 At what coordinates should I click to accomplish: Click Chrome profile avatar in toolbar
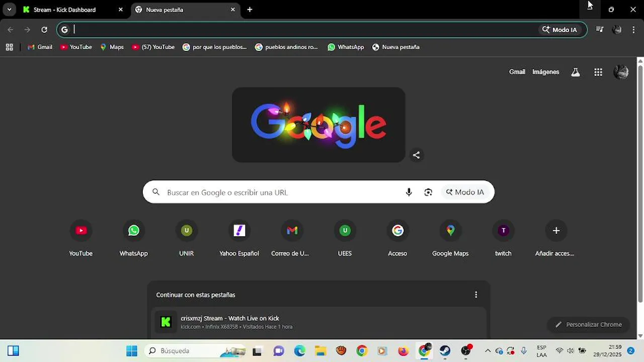[x=617, y=30]
